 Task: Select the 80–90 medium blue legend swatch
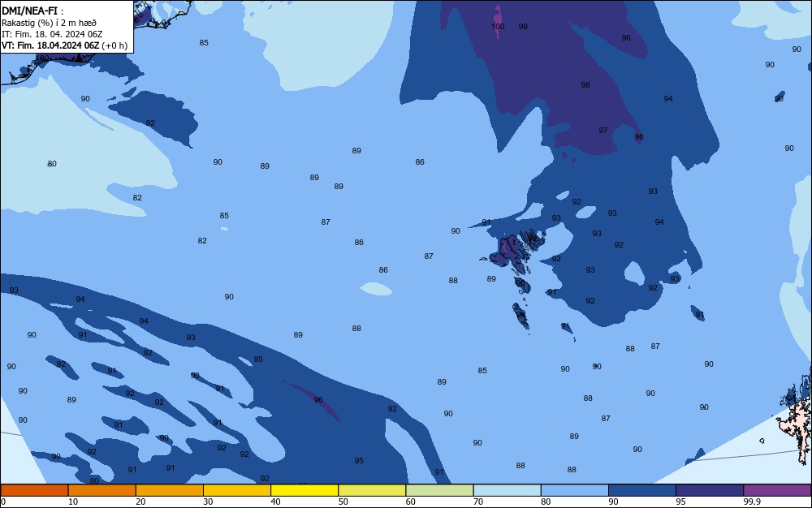(x=575, y=490)
